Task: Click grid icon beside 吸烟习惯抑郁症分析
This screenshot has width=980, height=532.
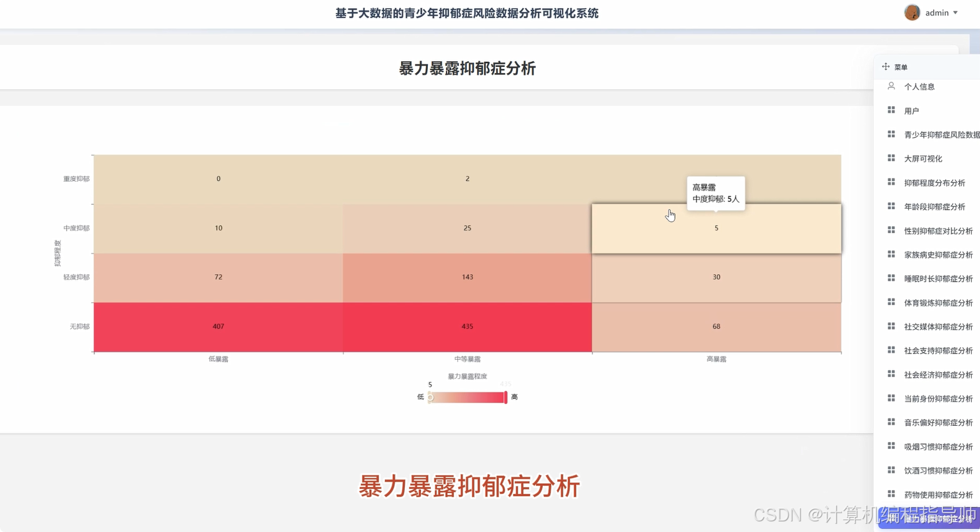Action: coord(891,446)
